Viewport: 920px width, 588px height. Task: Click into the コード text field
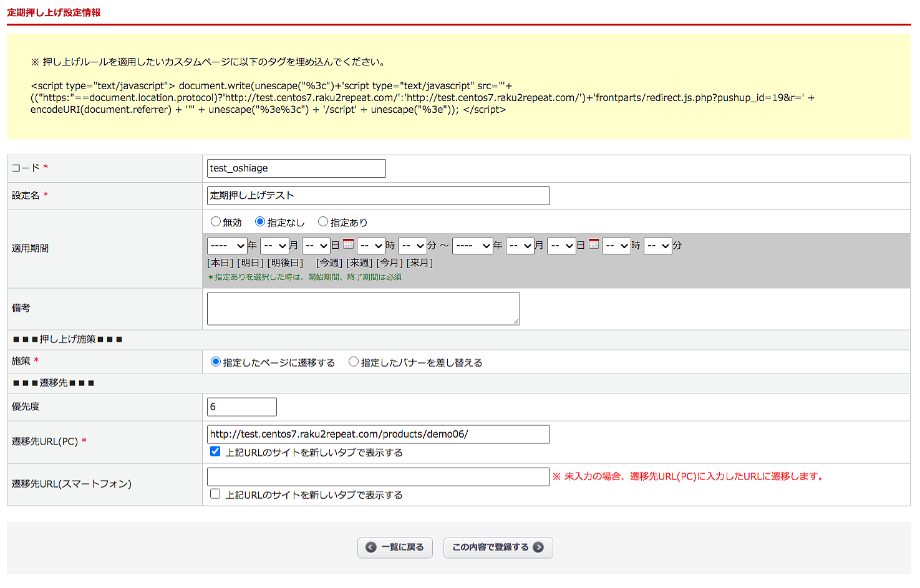pyautogui.click(x=296, y=168)
